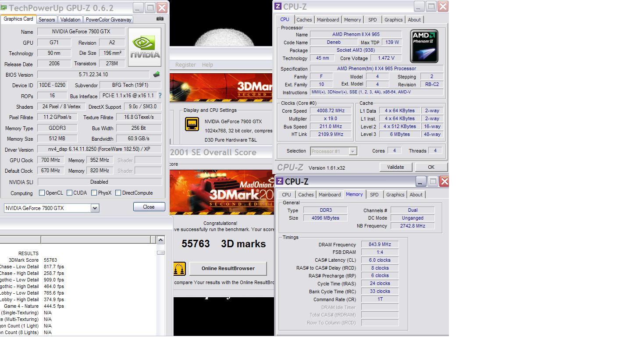Click the results list scrollbar thumb
The height and width of the screenshot is (363, 644).
click(160, 253)
